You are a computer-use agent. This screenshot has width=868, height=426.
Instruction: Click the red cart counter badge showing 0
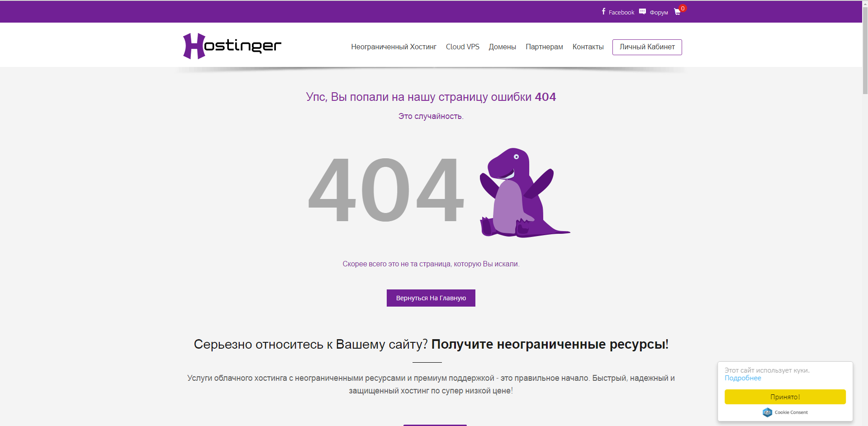683,8
